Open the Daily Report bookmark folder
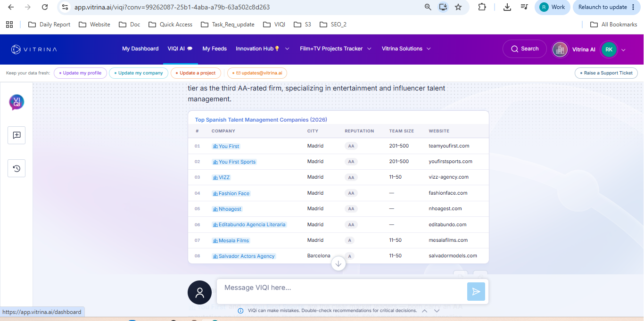 point(50,25)
